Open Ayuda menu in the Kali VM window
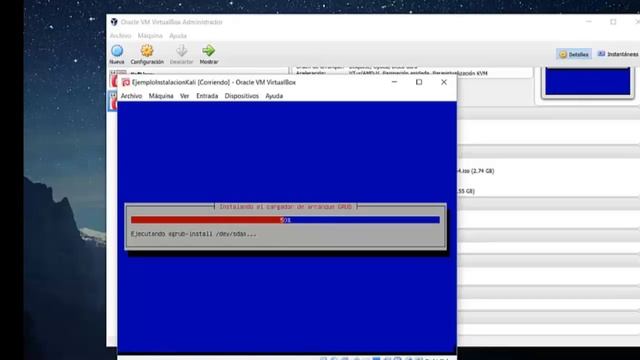640x360 pixels. [x=274, y=96]
